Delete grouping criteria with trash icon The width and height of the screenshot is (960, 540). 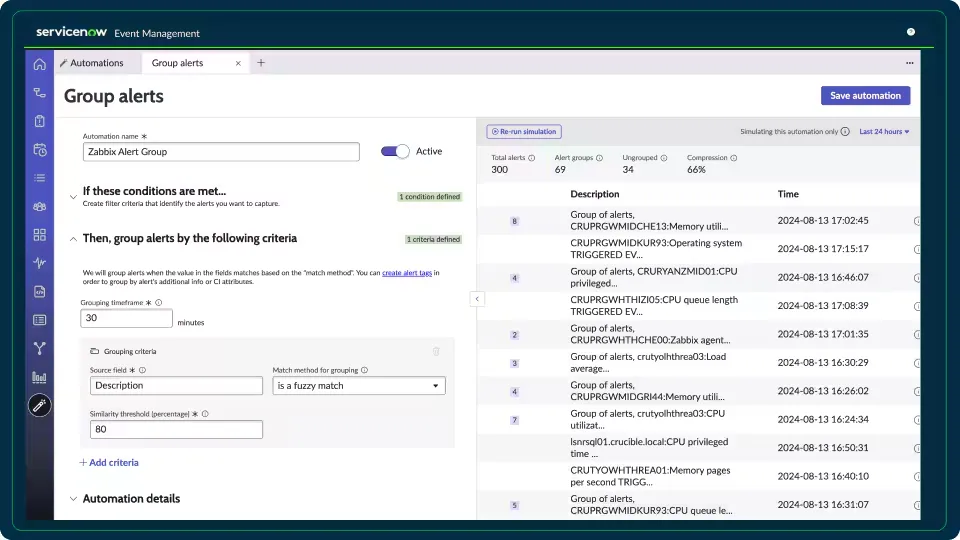pos(435,351)
